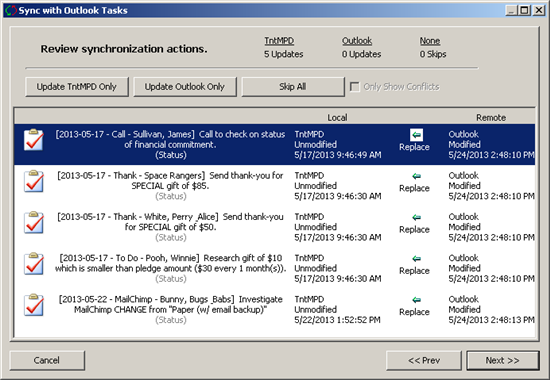The image size is (550, 380).
Task: Click the Replace arrow in Space Rangers row
Action: [x=416, y=176]
